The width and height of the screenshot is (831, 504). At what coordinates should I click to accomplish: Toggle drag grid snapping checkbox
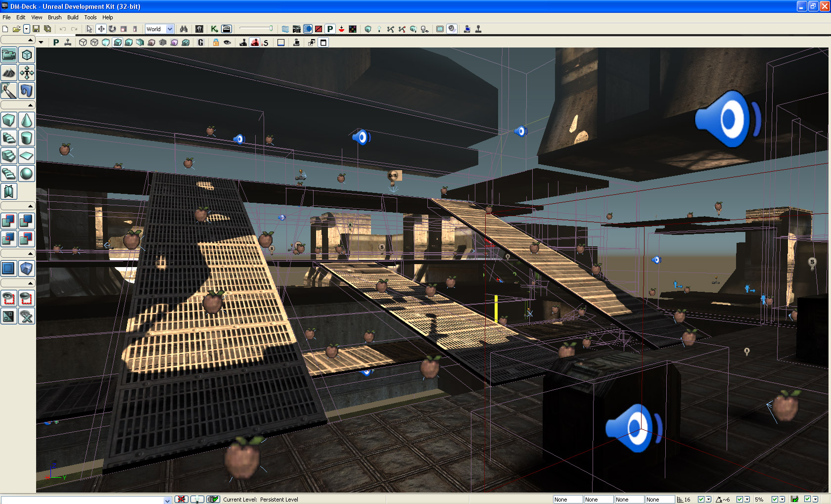pyautogui.click(x=701, y=500)
